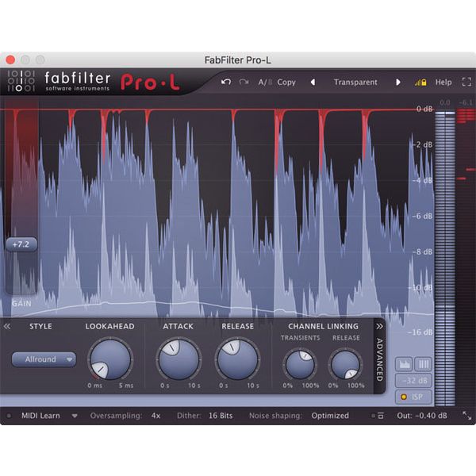The image size is (476, 476).
Task: Open the MIDI Learn dropdown arrow
Action: tap(75, 416)
